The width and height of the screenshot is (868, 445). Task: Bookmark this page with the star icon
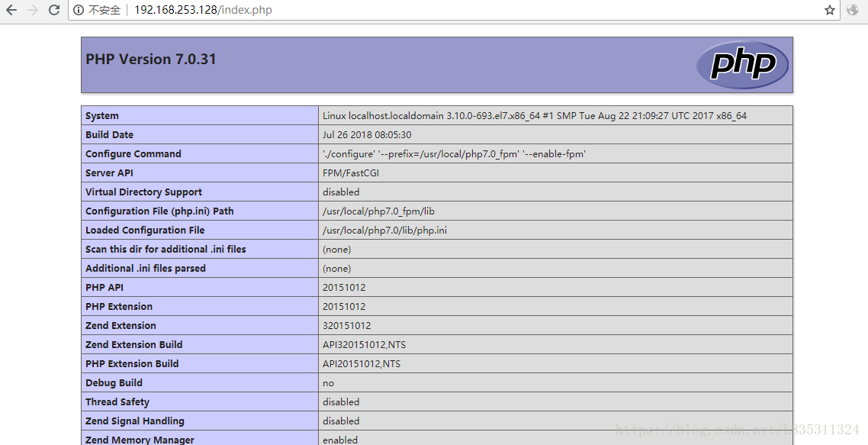pos(829,10)
